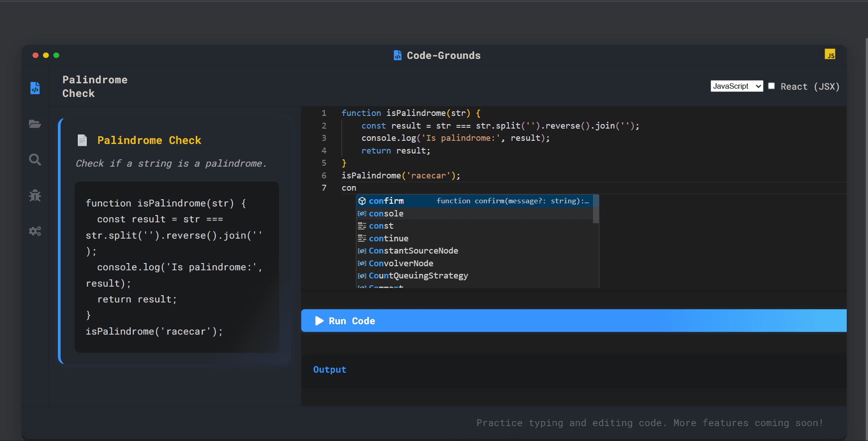The image size is (868, 441).
Task: Click keyword icon beside continue suggestion
Action: pyautogui.click(x=362, y=238)
